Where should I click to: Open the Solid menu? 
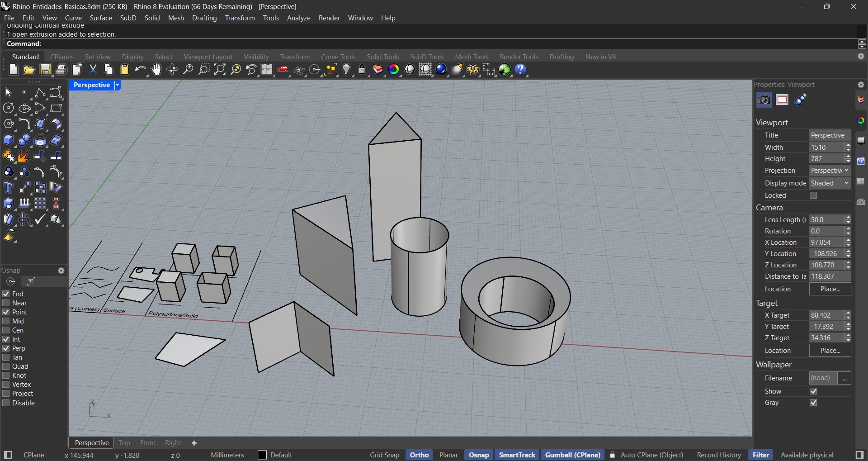pyautogui.click(x=152, y=18)
